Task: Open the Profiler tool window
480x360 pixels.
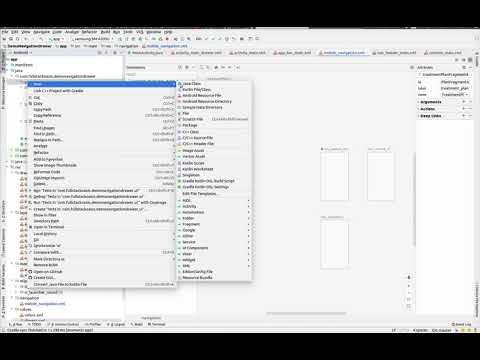Action: click(93, 324)
